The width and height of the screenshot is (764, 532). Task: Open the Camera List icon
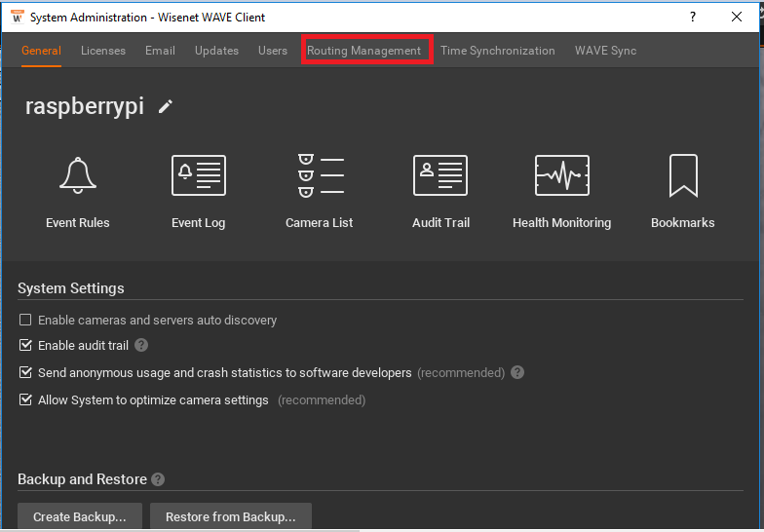(x=321, y=175)
